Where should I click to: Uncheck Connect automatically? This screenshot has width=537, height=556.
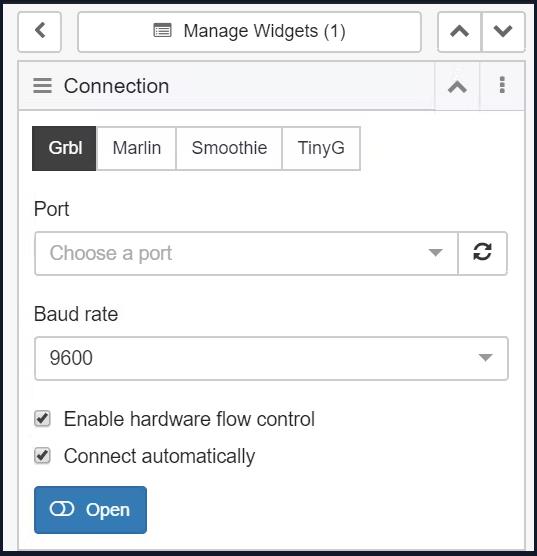coord(43,456)
